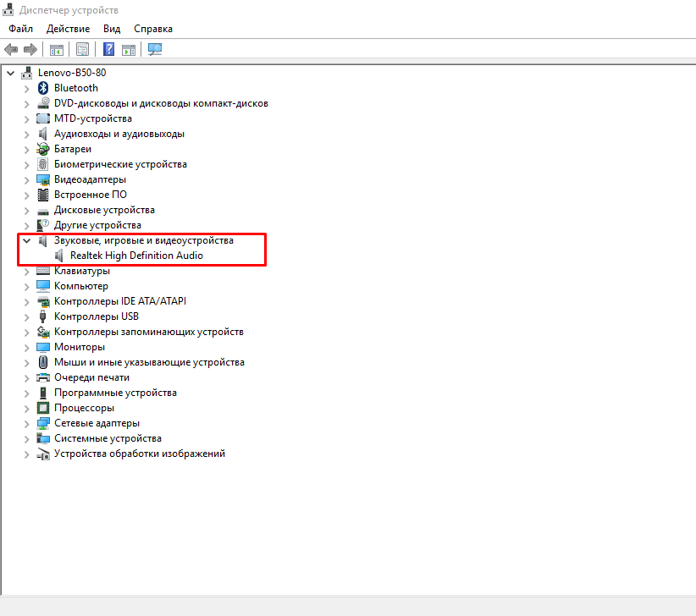Click the speaker icon beside Realtek High Definition Audio
This screenshot has width=696, height=616.
[59, 256]
